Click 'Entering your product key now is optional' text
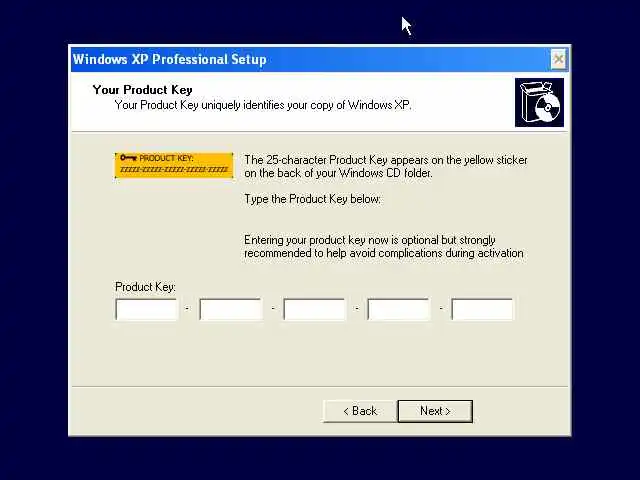The width and height of the screenshot is (640, 480). pyautogui.click(x=384, y=246)
